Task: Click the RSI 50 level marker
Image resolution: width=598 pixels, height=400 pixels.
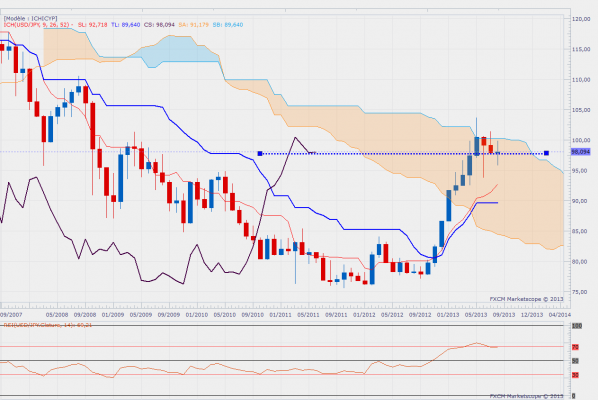Action: [x=575, y=361]
